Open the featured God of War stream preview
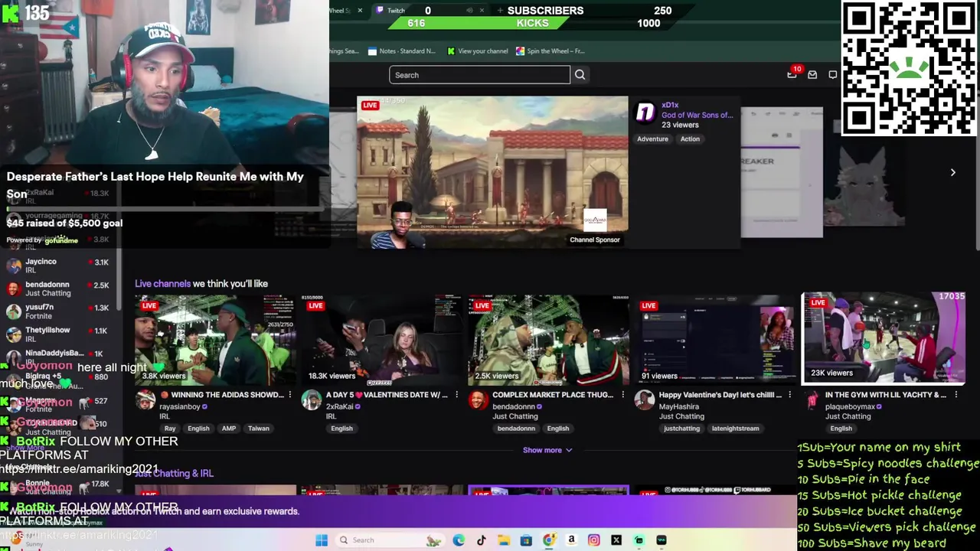The image size is (980, 551). click(492, 172)
